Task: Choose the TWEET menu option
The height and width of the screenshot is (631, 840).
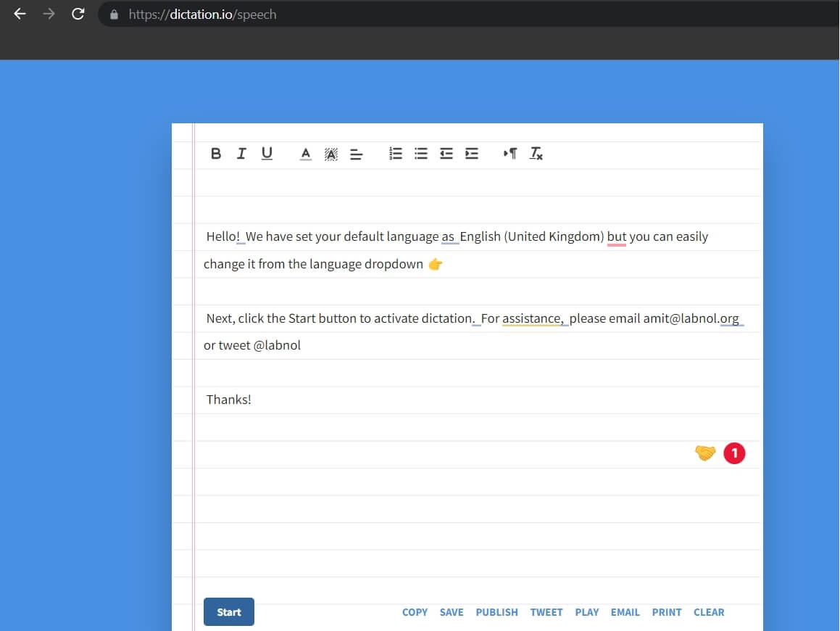Action: [546, 612]
